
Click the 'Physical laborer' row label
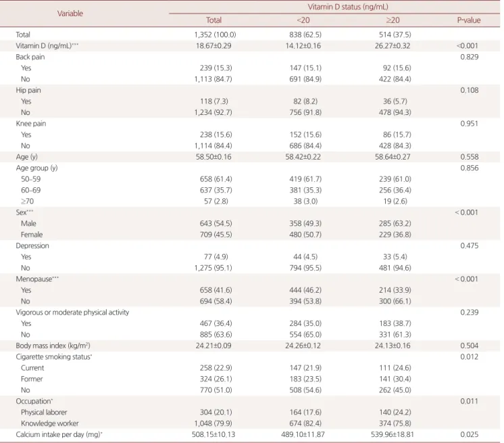tap(44, 412)
